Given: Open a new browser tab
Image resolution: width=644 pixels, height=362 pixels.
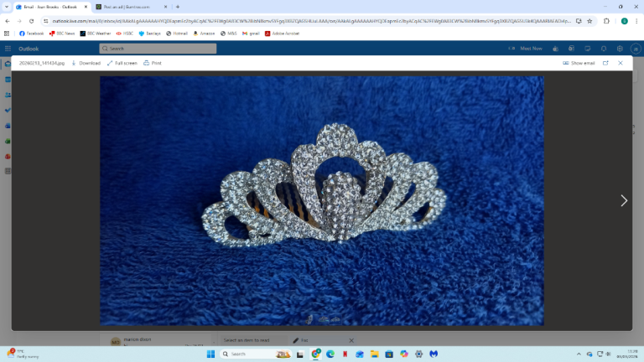Looking at the screenshot, I should 178,7.
